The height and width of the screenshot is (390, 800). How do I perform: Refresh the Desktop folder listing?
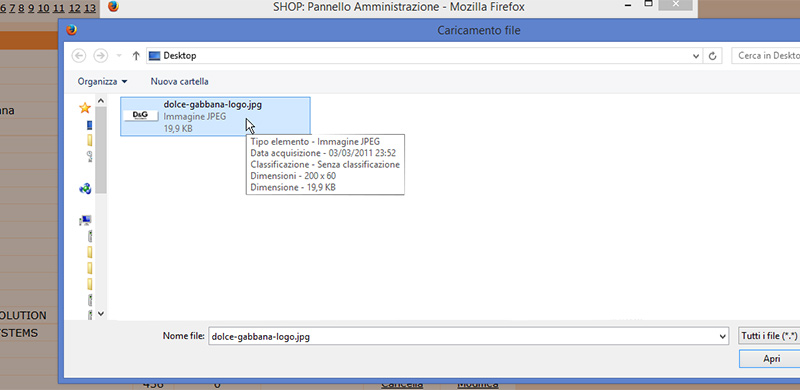(713, 56)
